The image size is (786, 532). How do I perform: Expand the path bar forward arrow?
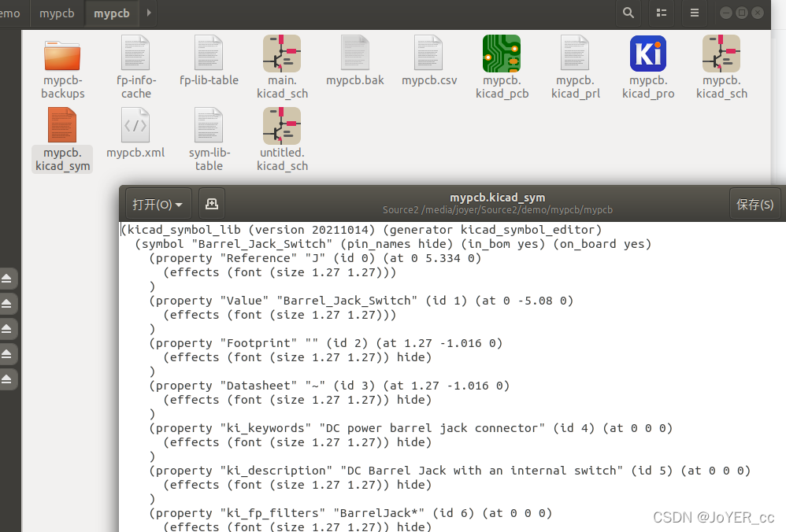click(x=149, y=13)
